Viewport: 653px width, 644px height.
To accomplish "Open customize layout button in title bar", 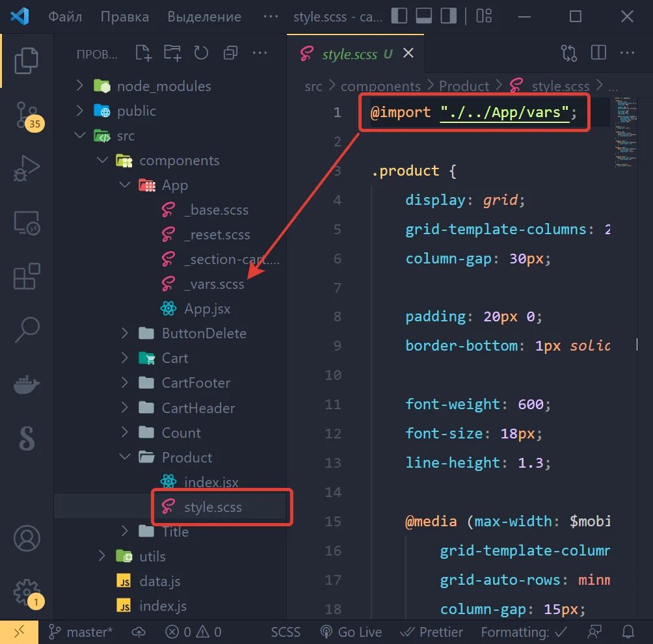I will [x=485, y=16].
